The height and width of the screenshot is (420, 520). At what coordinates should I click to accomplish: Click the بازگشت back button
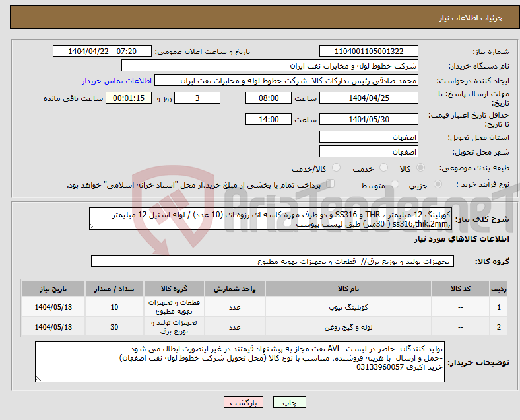click(x=244, y=402)
